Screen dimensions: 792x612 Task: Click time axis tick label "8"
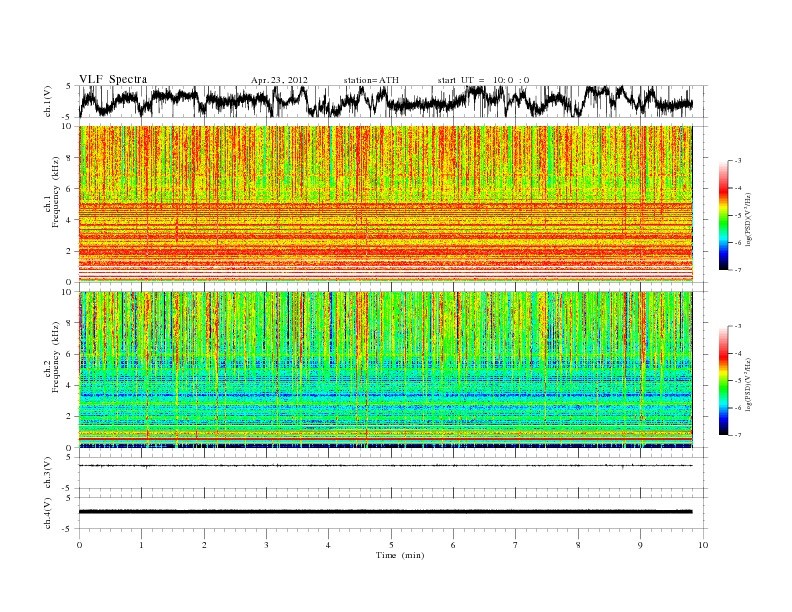coord(578,545)
